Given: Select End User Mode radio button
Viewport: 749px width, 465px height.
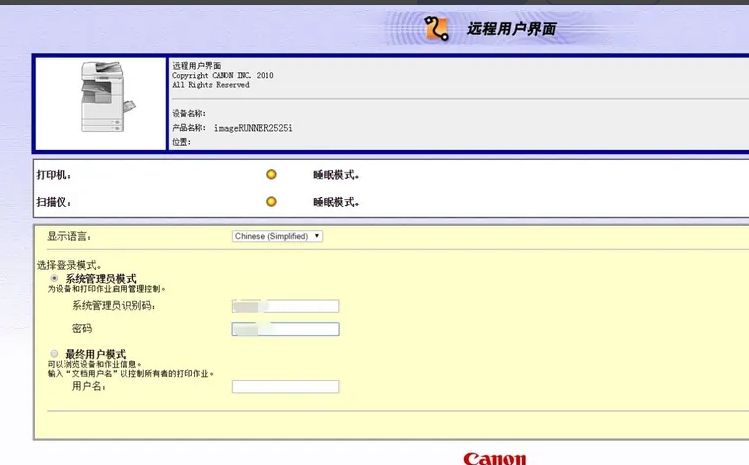Looking at the screenshot, I should 54,354.
